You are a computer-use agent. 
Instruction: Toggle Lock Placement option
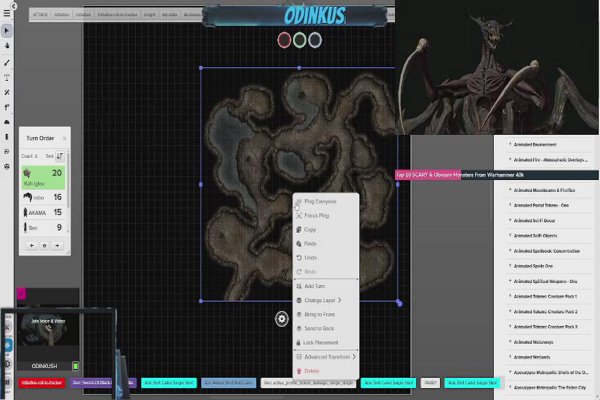point(326,343)
